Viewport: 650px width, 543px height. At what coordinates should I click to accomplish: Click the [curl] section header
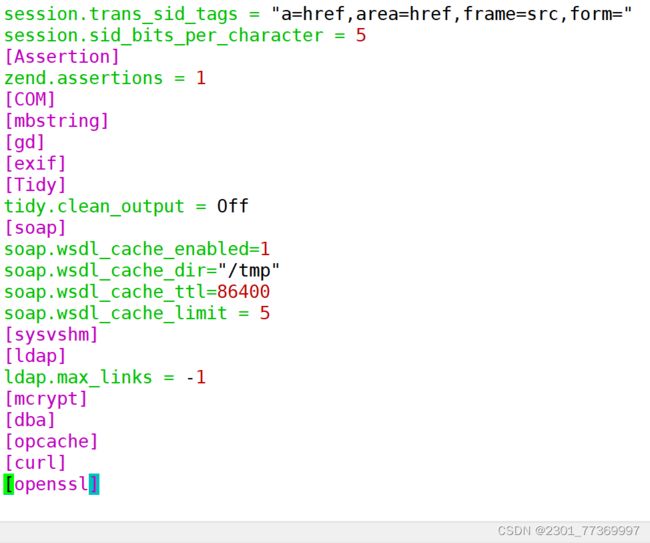[35, 463]
